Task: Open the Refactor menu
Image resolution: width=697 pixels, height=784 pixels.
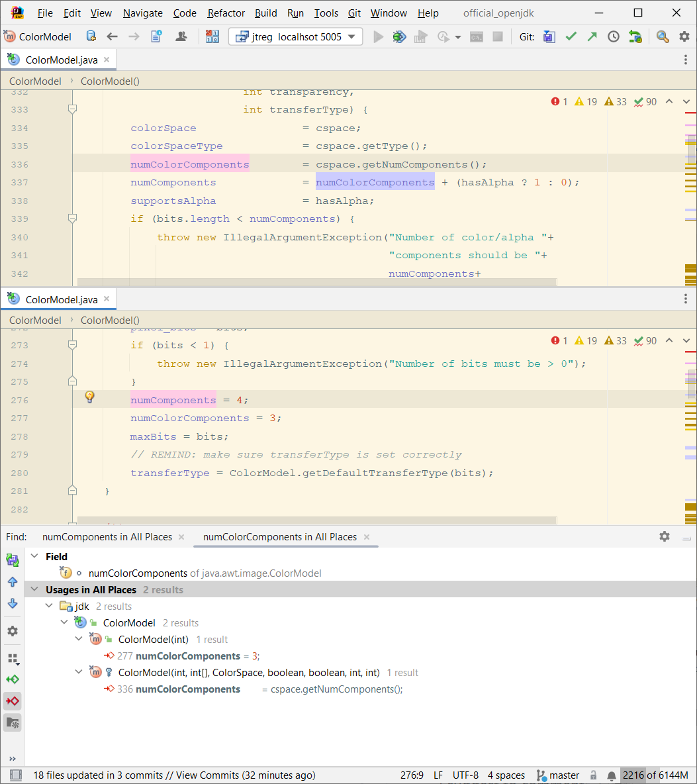Action: pos(226,13)
